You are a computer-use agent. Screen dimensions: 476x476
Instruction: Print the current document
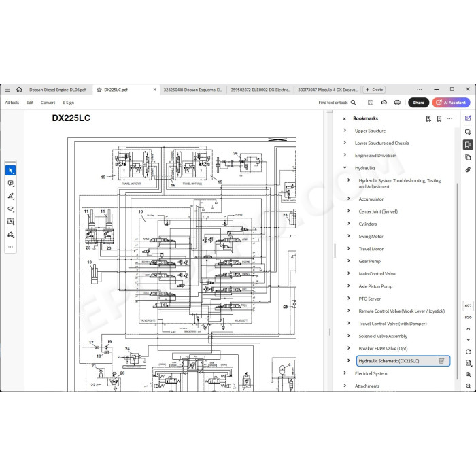click(397, 103)
